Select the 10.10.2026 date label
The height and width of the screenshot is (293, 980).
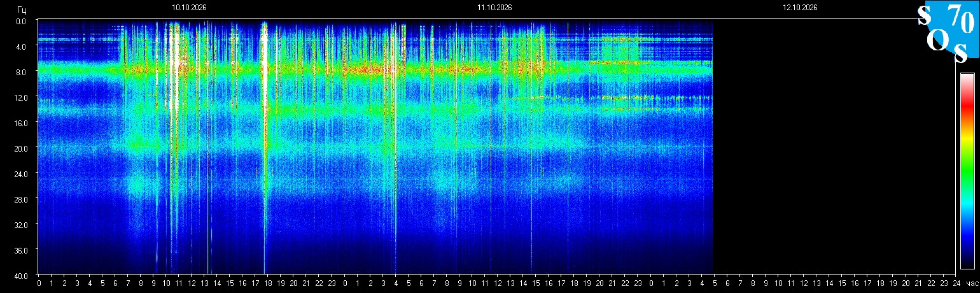pos(189,8)
